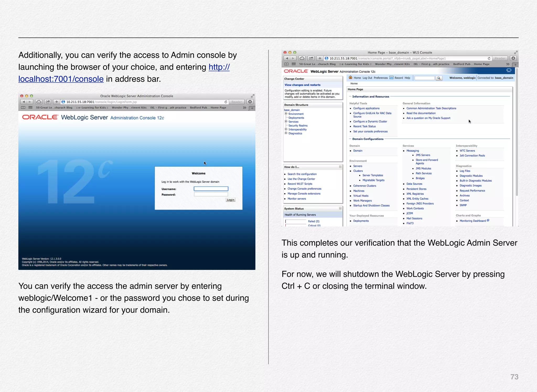Select Security Realms in the Domain Structure tree
Image resolution: width=537 pixels, height=392 pixels.
(x=298, y=126)
